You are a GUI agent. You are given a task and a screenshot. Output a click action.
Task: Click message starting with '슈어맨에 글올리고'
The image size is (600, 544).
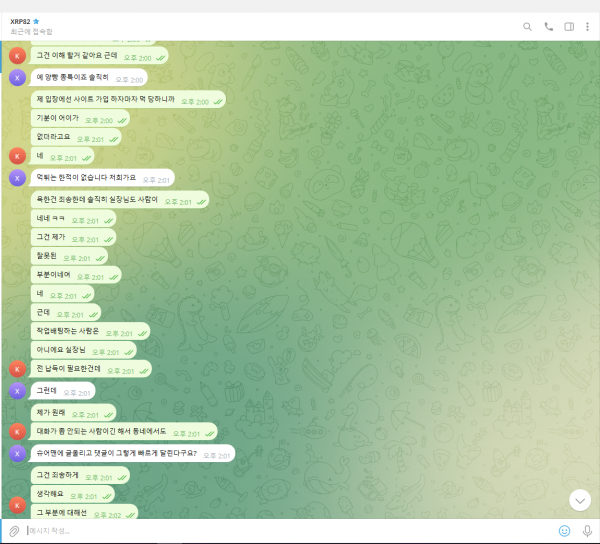(116, 453)
